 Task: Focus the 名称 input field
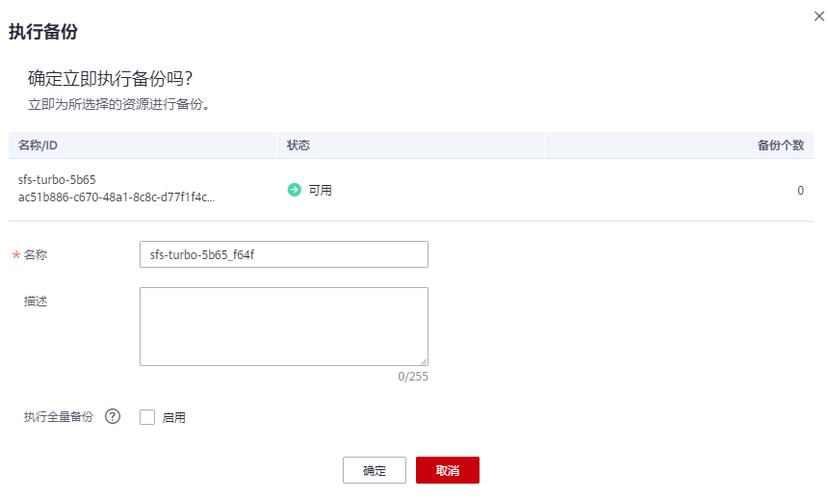click(284, 254)
